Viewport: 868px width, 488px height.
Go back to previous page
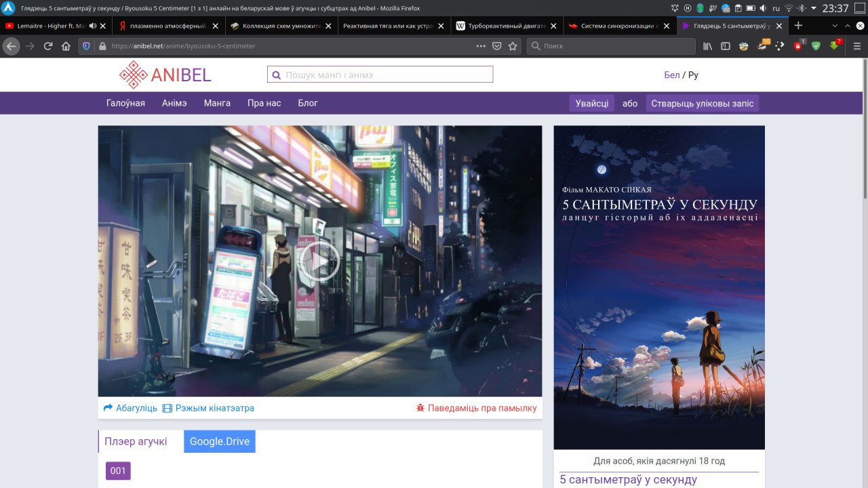point(12,46)
